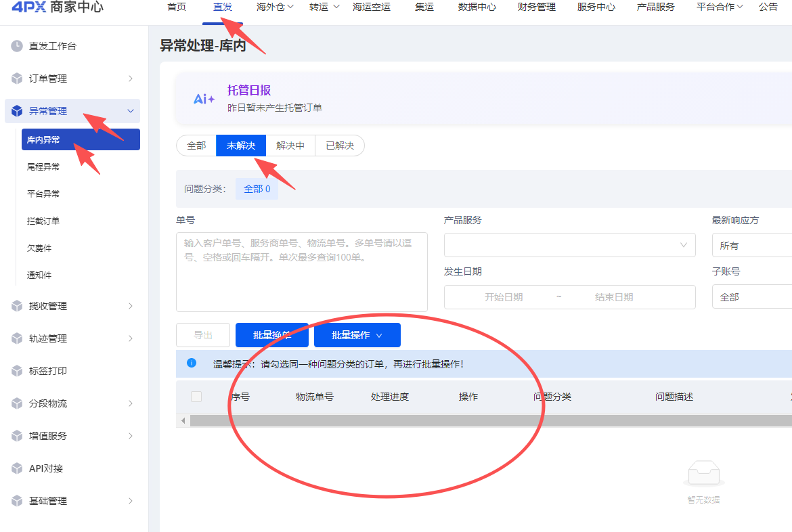Click the clock icon beside 直发工作台
The width and height of the screenshot is (792, 532).
[17, 46]
